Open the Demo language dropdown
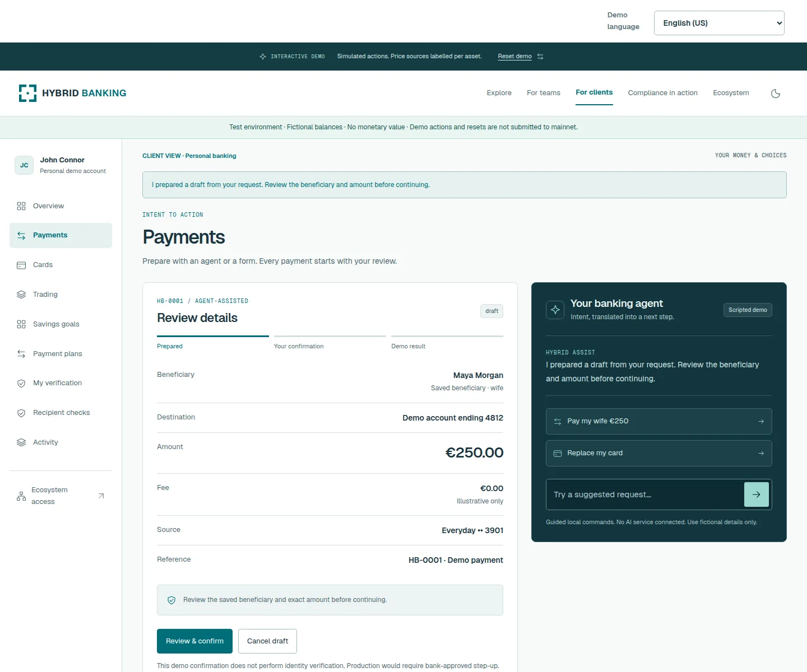 point(719,23)
